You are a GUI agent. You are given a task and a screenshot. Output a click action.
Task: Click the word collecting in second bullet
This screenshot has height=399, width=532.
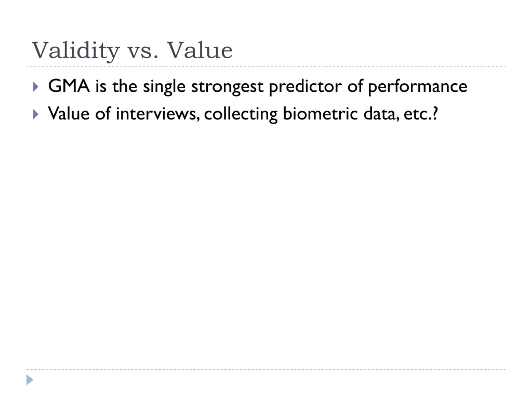click(240, 114)
